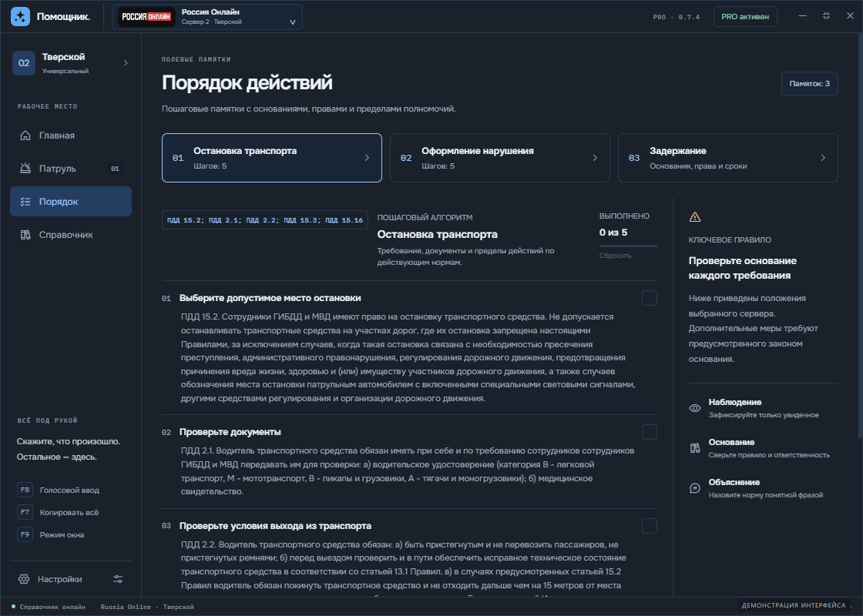The image size is (863, 616).
Task: Click the home icon beside Главная
Action: pos(25,136)
